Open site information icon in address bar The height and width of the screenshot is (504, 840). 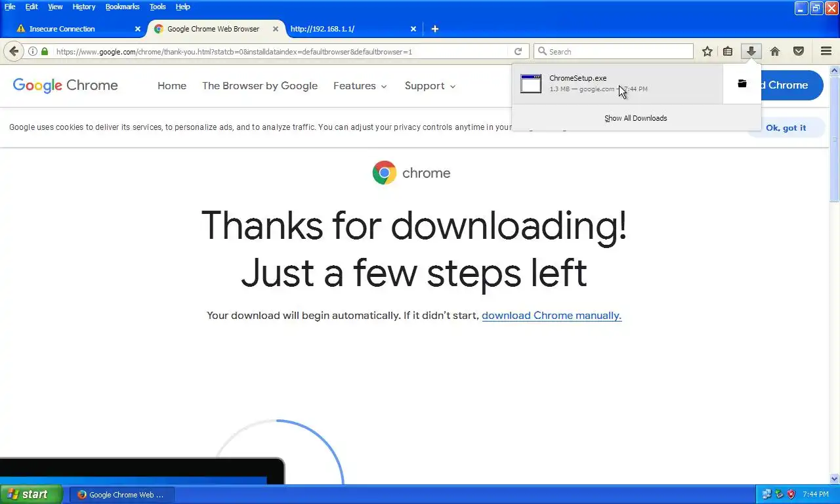click(x=33, y=51)
